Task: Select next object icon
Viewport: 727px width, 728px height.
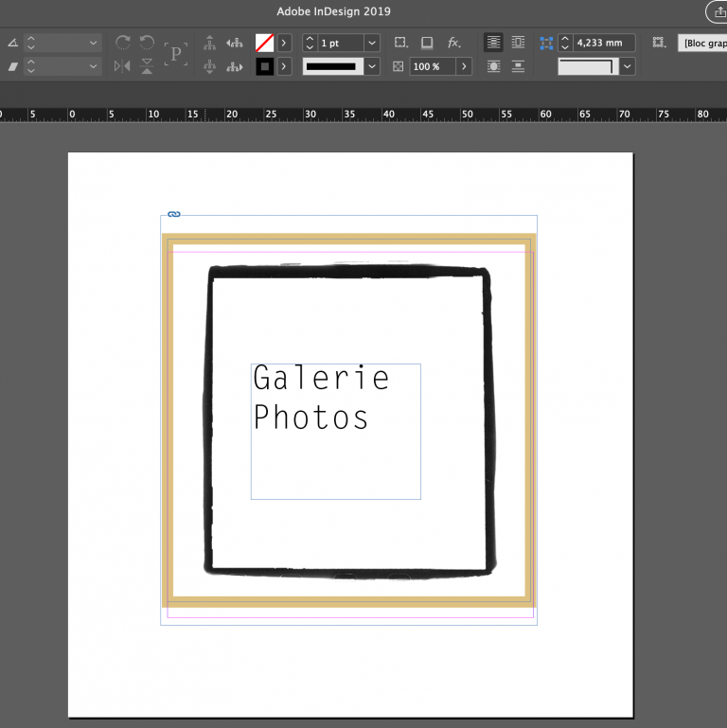Action: (235, 67)
